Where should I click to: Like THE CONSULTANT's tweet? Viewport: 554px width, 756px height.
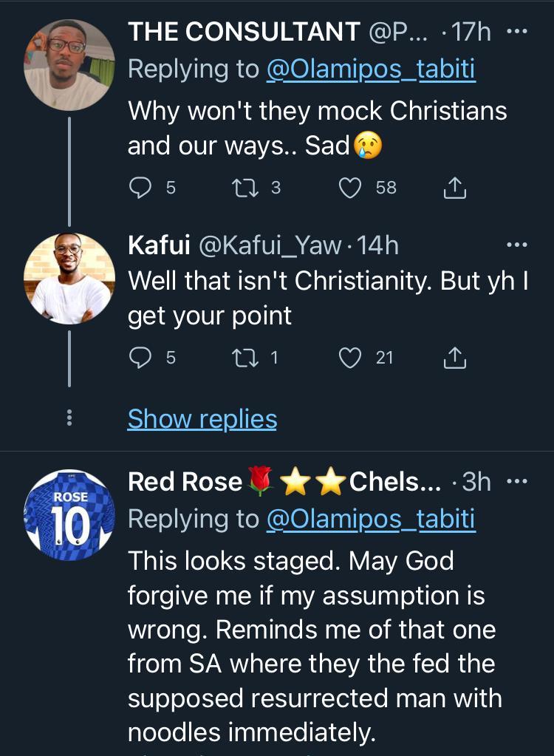[x=349, y=188]
